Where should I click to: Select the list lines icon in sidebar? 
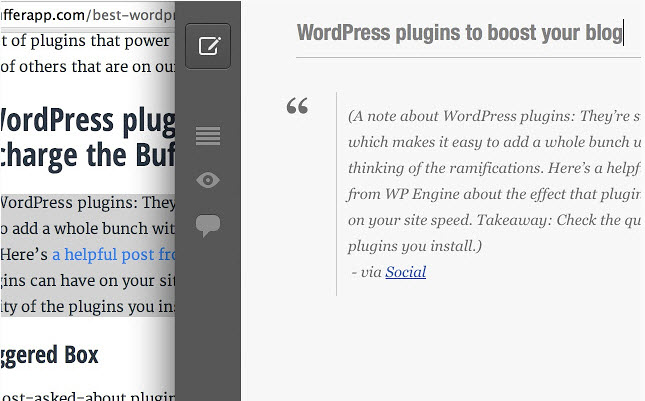(x=208, y=136)
